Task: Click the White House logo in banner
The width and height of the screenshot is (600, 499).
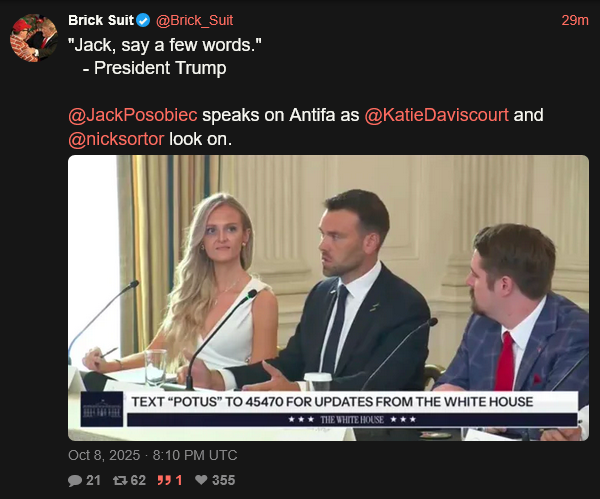Action: (x=102, y=409)
